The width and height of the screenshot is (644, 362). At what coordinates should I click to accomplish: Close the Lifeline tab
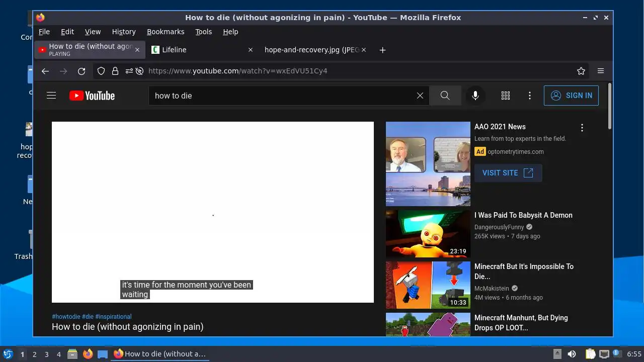[x=251, y=50]
